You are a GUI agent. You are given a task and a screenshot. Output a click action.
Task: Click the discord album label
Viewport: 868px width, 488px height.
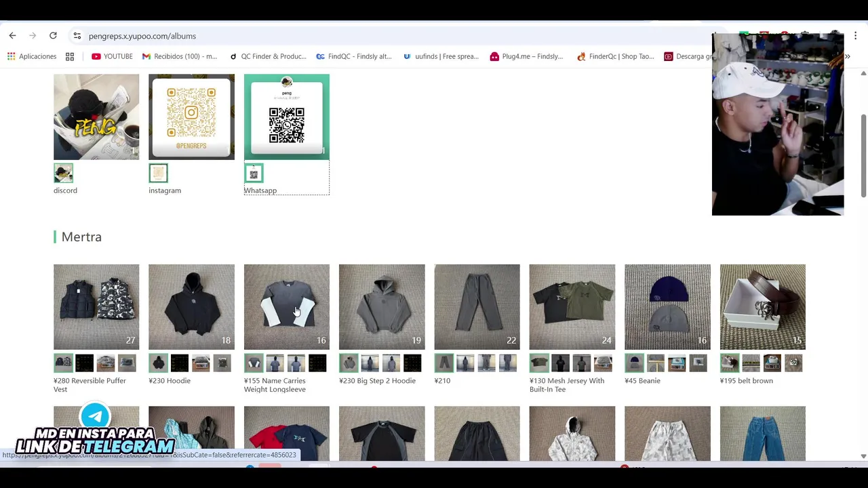coord(65,190)
